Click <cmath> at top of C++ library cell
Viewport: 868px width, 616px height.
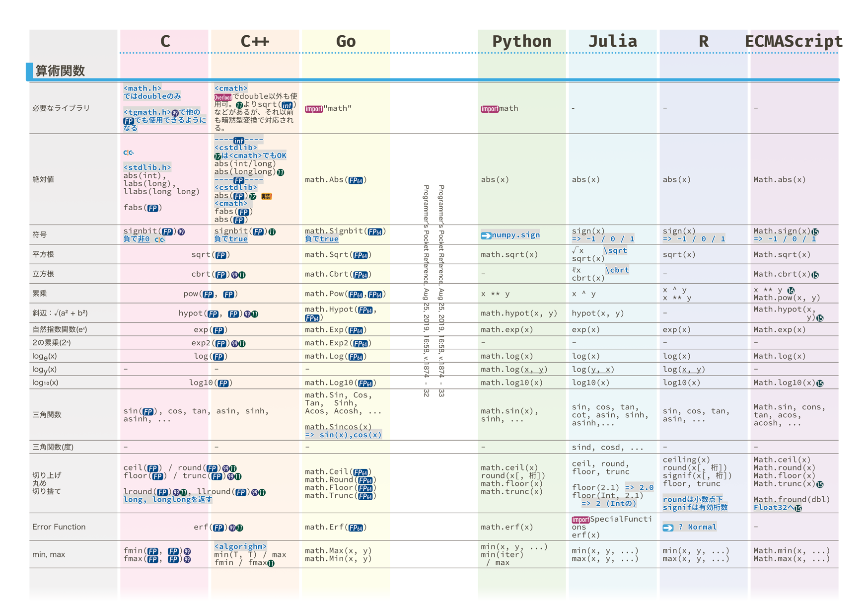tap(231, 88)
